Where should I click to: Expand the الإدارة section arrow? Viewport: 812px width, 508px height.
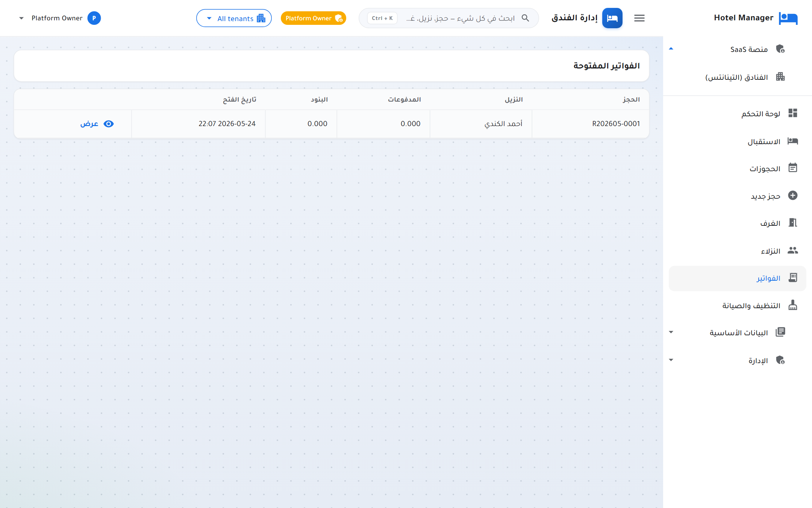point(671,360)
